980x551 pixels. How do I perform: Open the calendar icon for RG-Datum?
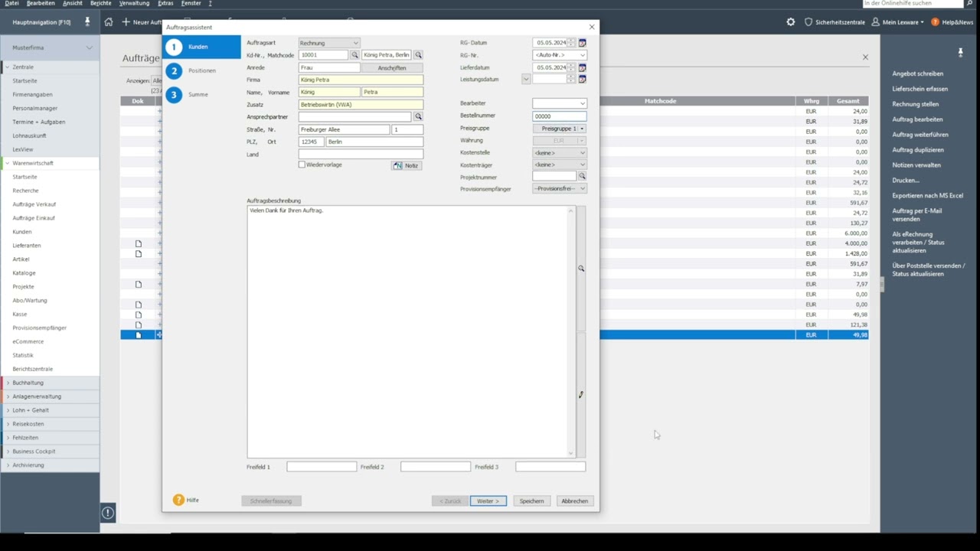point(582,43)
